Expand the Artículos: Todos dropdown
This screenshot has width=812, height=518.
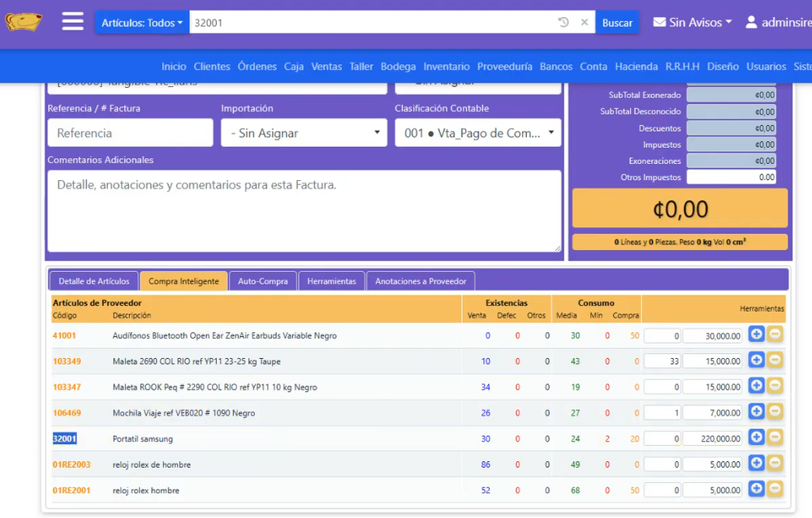point(142,23)
